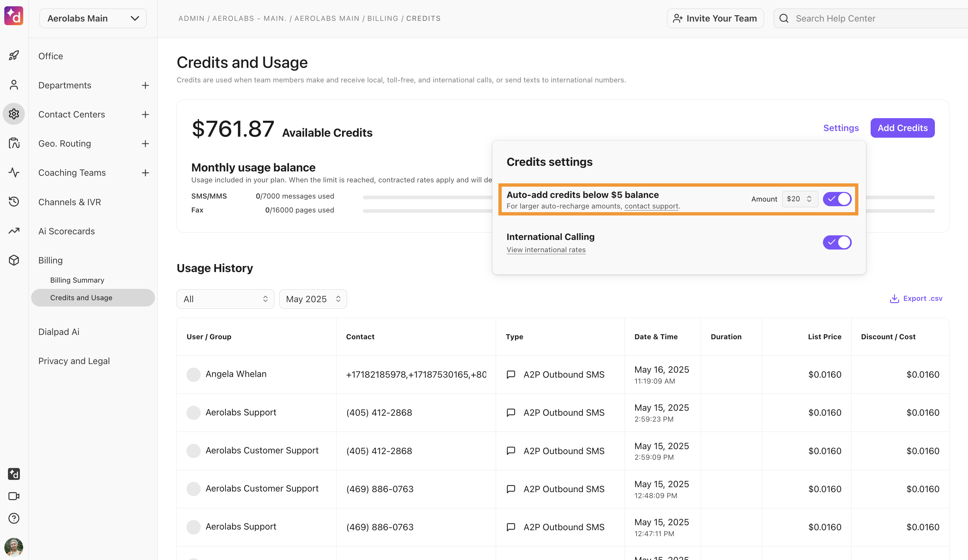The width and height of the screenshot is (968, 560).
Task: Add a new department with plus icon
Action: [x=145, y=85]
